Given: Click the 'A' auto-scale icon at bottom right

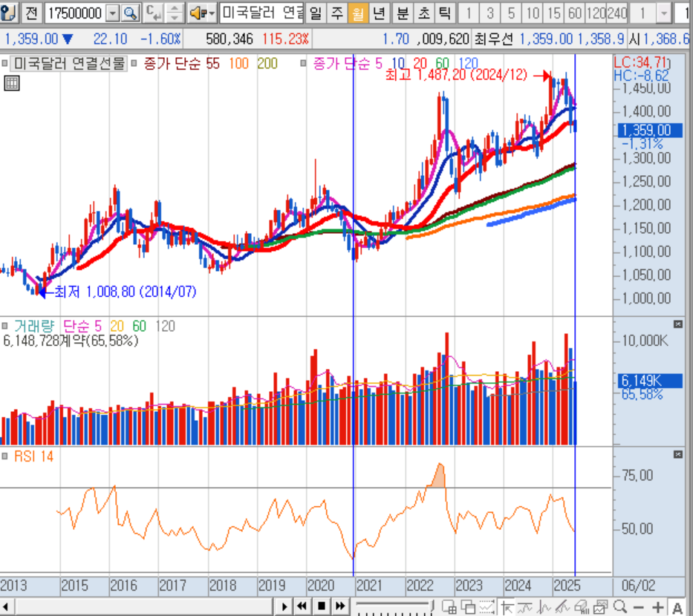Looking at the screenshot, I should pyautogui.click(x=677, y=606).
